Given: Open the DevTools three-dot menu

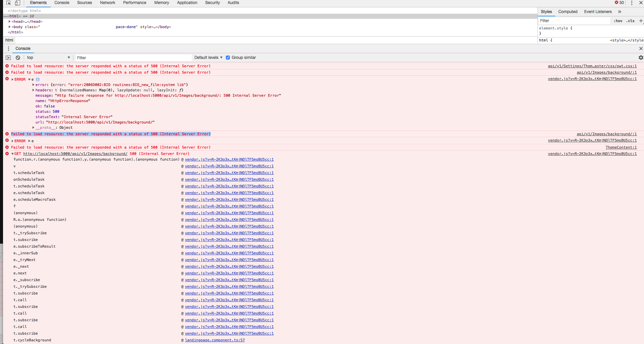Looking at the screenshot, I should pos(631,3).
